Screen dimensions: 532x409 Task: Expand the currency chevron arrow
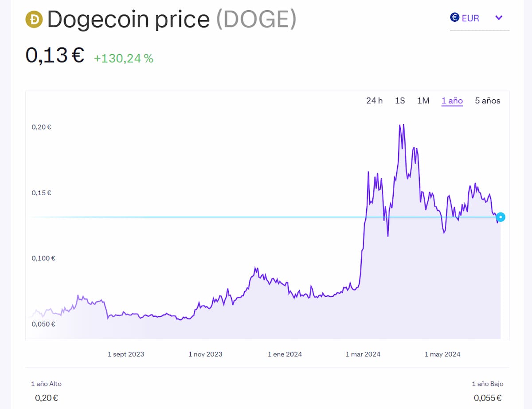[x=499, y=18]
